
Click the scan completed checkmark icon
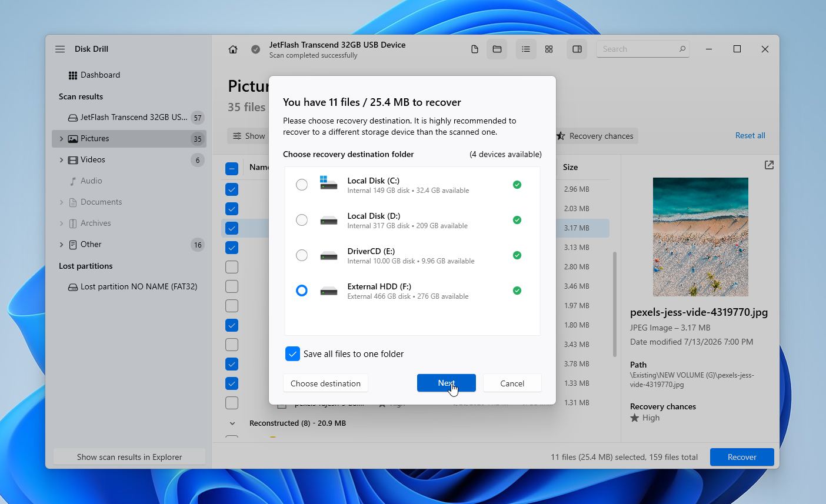(255, 49)
